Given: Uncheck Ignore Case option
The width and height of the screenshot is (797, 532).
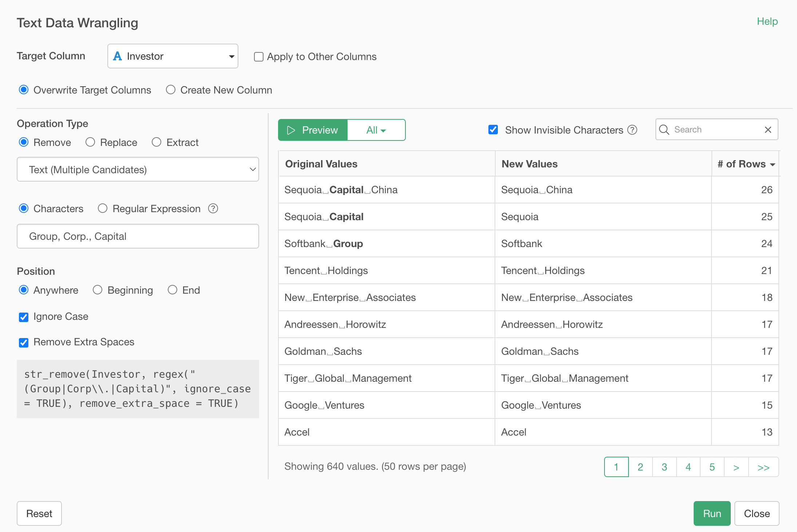Looking at the screenshot, I should (24, 317).
